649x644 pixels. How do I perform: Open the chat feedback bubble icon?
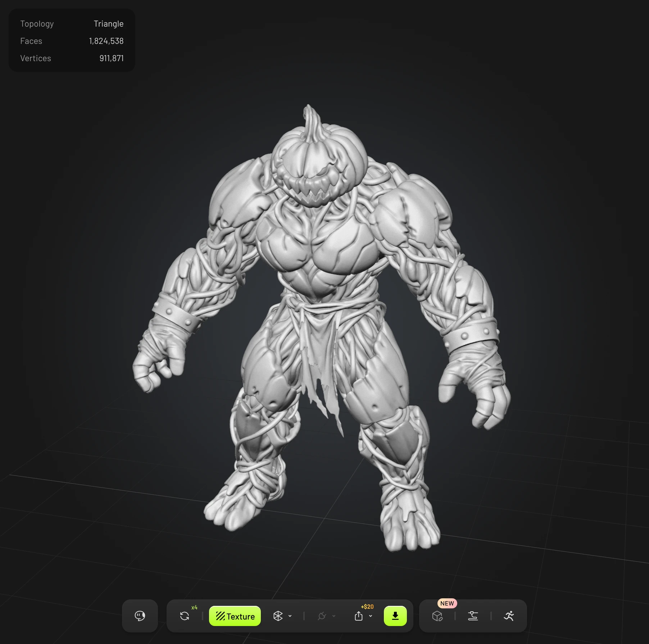click(x=140, y=616)
